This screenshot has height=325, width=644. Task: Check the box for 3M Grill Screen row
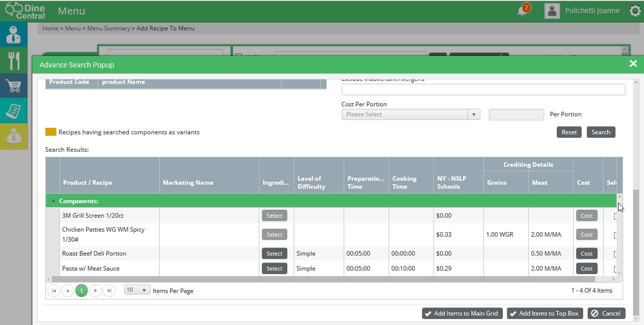pos(616,216)
